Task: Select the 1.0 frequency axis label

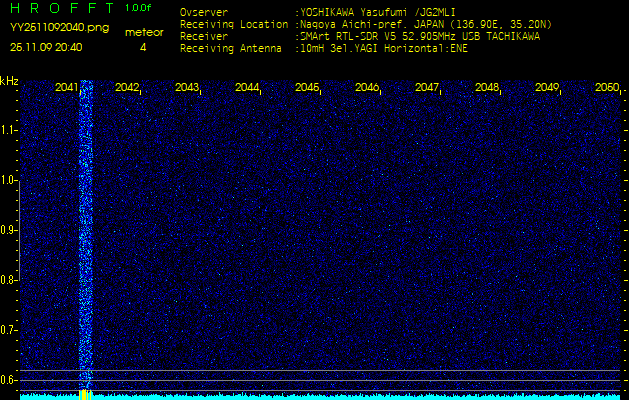Action: [x=9, y=180]
